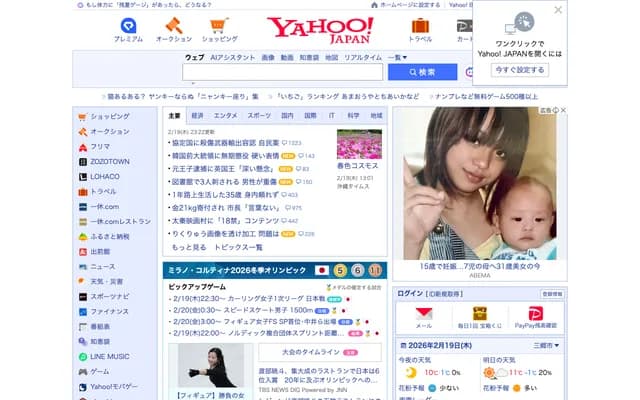Select the 画像 search type tab

(x=267, y=58)
